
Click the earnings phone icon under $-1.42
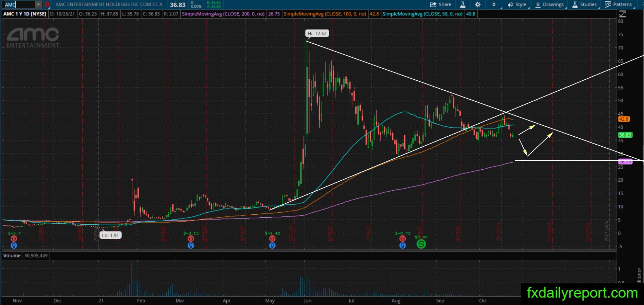[272, 239]
